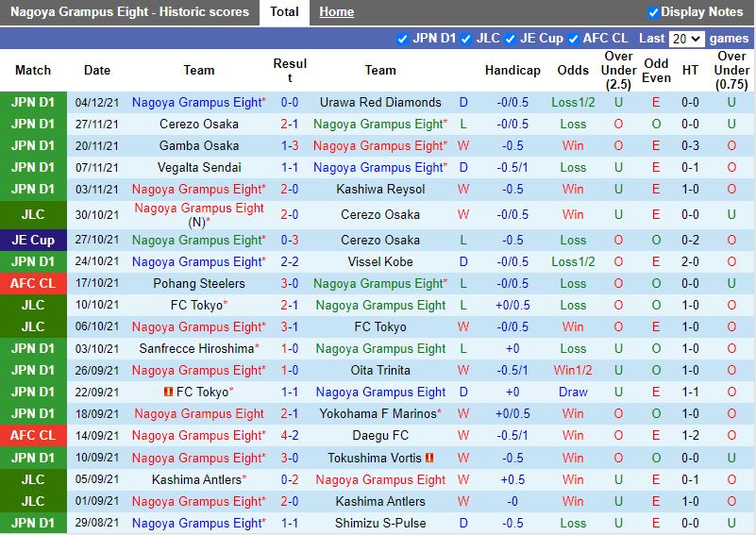Click the Odd Even column header
The width and height of the screenshot is (756, 535).
pos(656,71)
